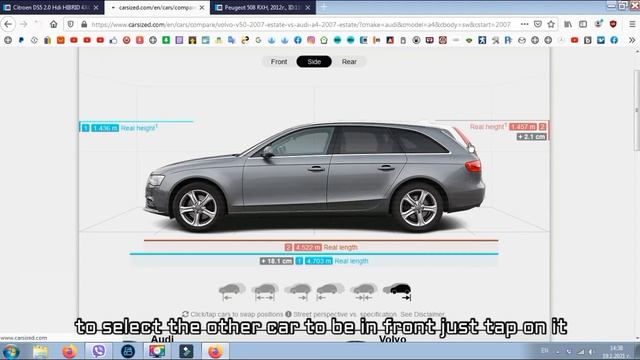The image size is (640, 360).
Task: Select the black highlighted car alignment icon
Action: pos(397,292)
